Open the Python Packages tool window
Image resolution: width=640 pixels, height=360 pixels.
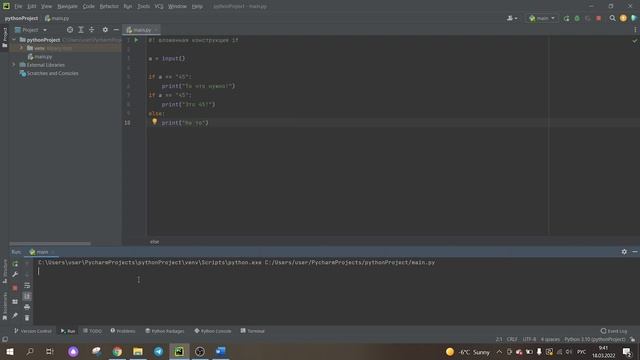tap(165, 331)
